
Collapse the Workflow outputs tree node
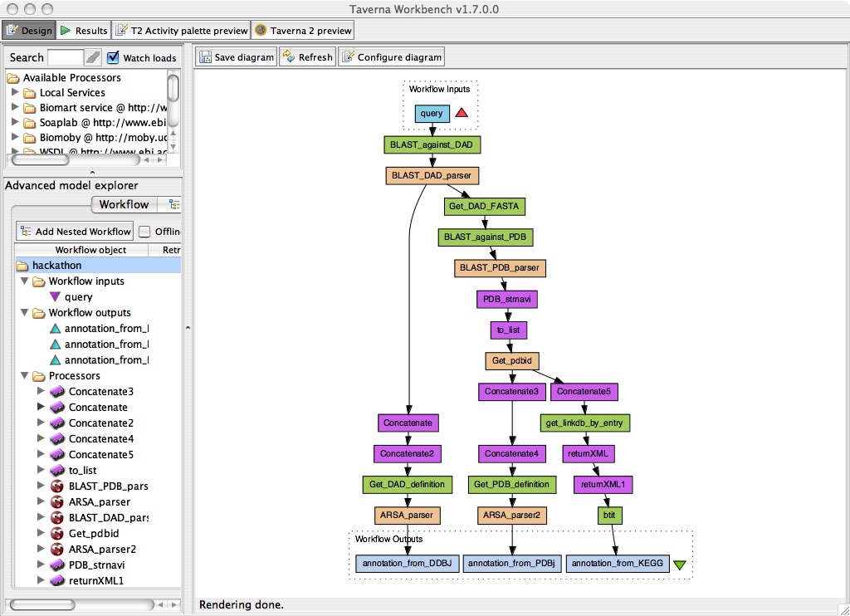[24, 313]
